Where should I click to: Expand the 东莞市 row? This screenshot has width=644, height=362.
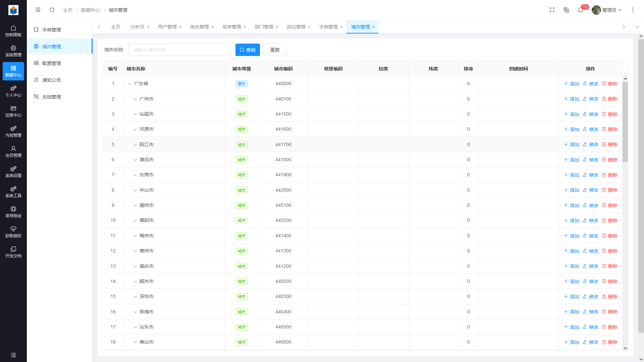(x=135, y=175)
